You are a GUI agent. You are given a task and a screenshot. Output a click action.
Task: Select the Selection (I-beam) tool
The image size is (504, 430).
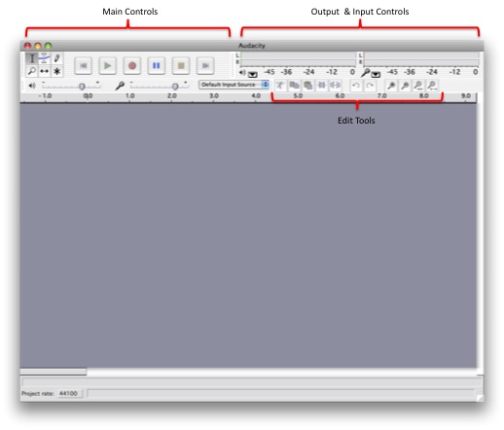tap(32, 58)
